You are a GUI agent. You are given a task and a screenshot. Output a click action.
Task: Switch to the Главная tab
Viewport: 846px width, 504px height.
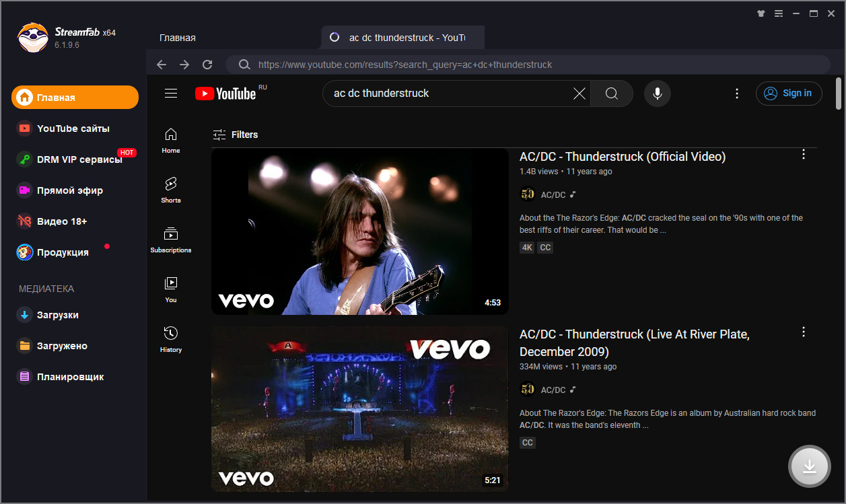pos(178,38)
